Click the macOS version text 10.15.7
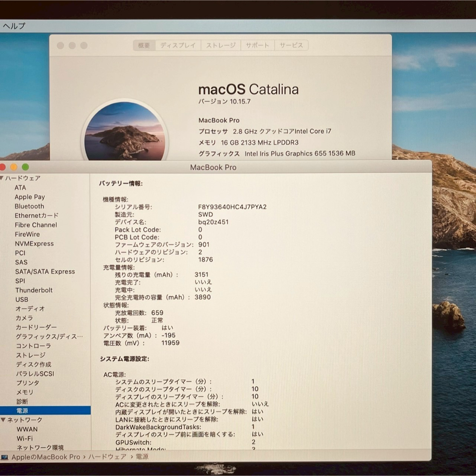Image resolution: width=476 pixels, height=476 pixels. pos(240,101)
